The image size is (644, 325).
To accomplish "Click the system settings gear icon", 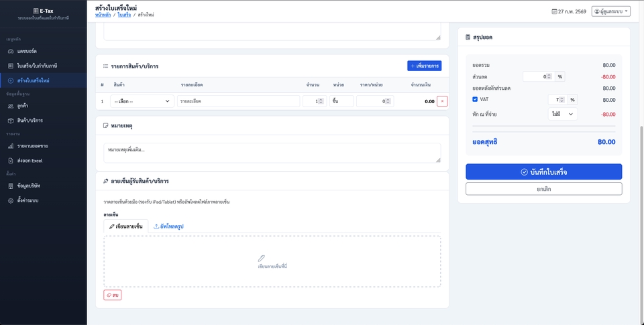I will (11, 200).
